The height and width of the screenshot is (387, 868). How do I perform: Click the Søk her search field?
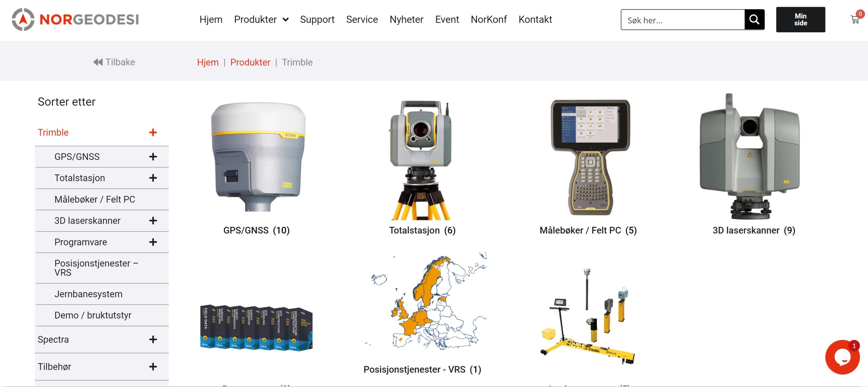point(683,20)
